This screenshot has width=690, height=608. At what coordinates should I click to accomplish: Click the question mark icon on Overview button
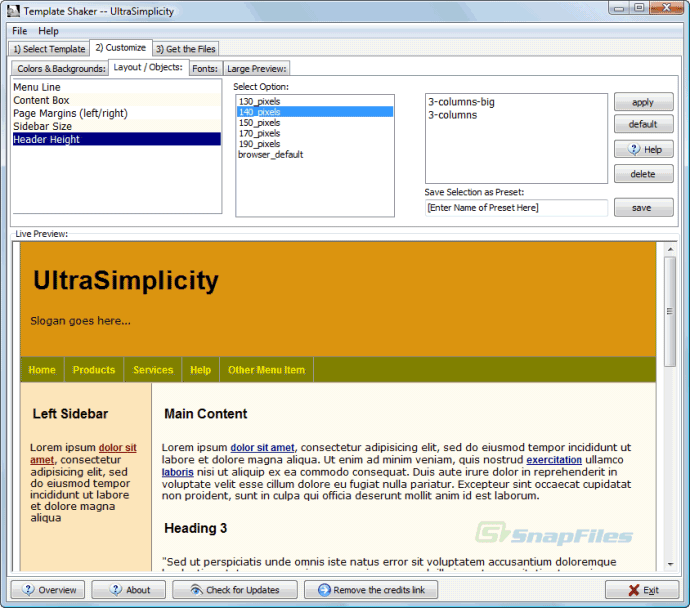point(28,590)
